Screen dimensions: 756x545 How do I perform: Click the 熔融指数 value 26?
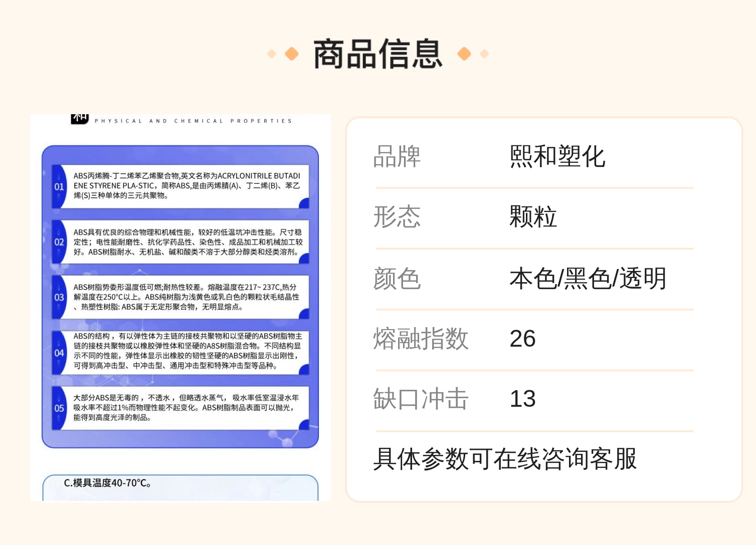[x=523, y=339]
